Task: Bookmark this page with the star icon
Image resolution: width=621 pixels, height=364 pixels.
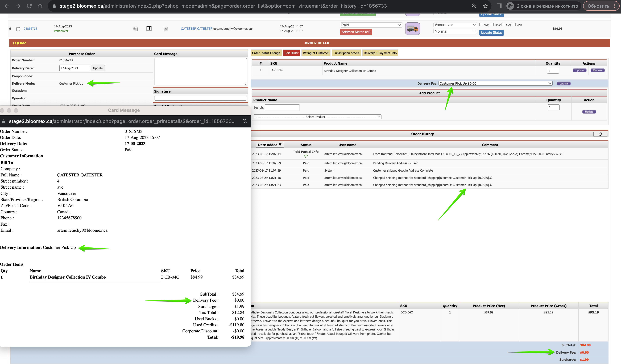Action: tap(485, 6)
